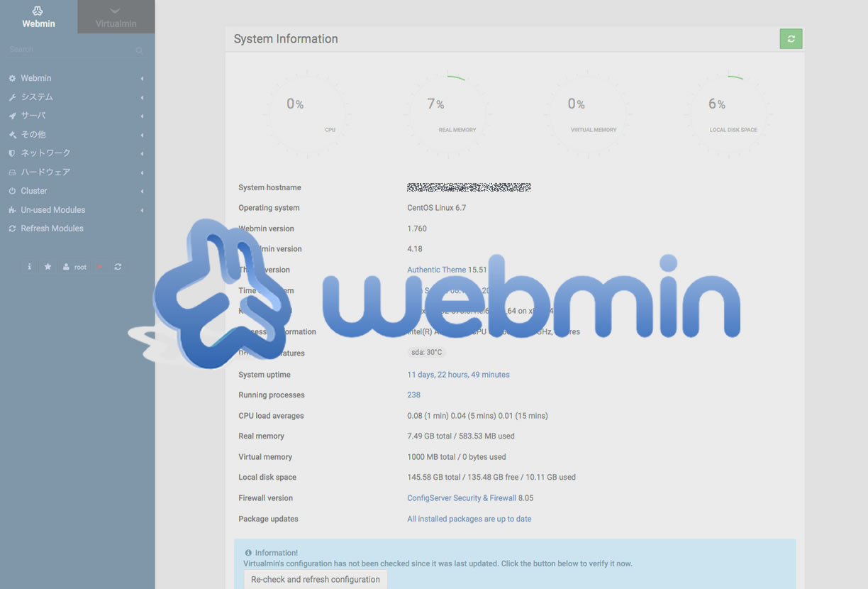The height and width of the screenshot is (589, 868).
Task: Click the Real Memory usage gauge
Action: tap(447, 114)
